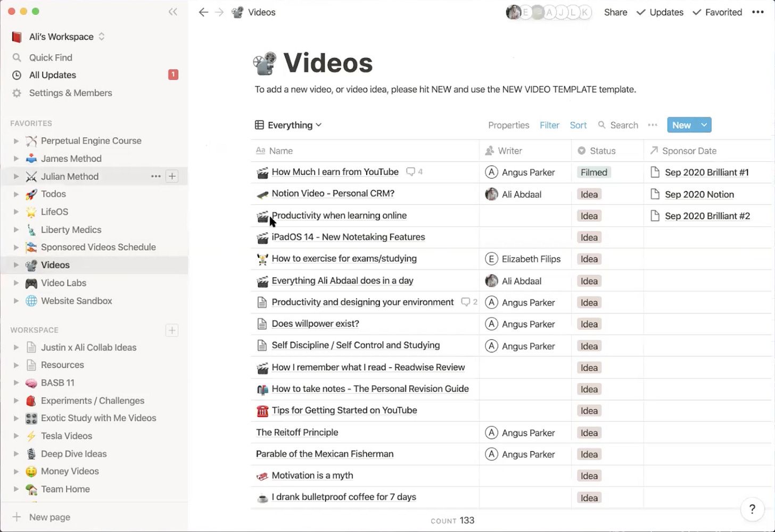Open the Sort menu
The width and height of the screenshot is (775, 532).
(x=578, y=125)
